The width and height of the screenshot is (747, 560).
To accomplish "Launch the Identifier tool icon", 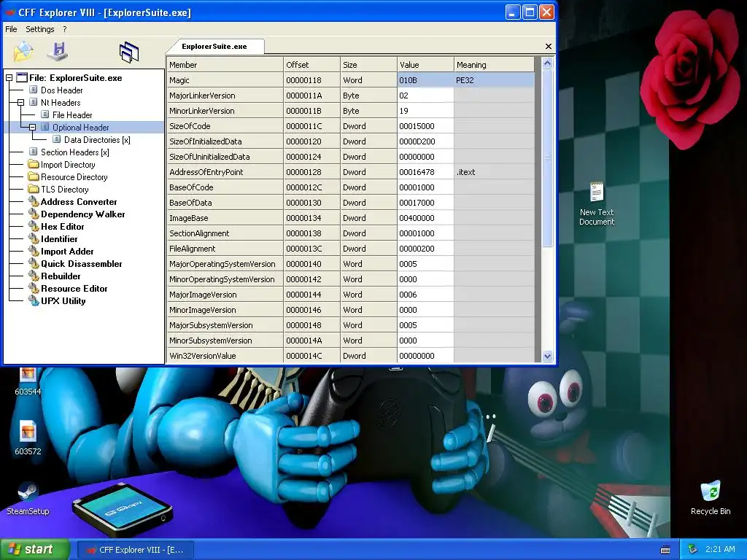I will (34, 238).
